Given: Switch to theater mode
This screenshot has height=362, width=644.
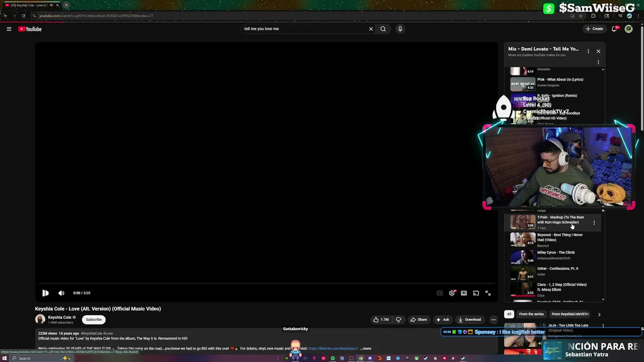Looking at the screenshot, I should tap(464, 293).
